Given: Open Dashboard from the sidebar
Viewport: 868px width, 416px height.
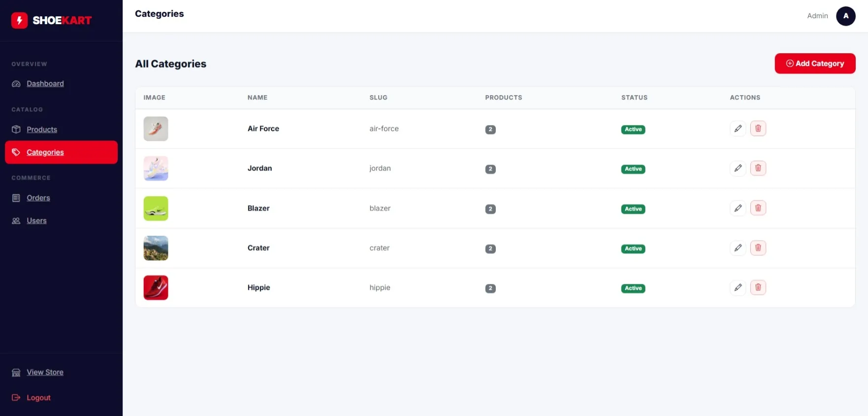Looking at the screenshot, I should point(45,84).
